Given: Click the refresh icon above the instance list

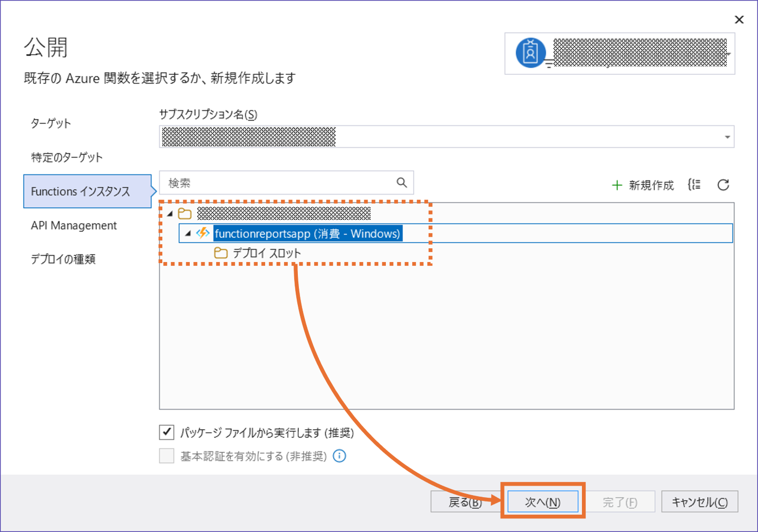Looking at the screenshot, I should 724,185.
